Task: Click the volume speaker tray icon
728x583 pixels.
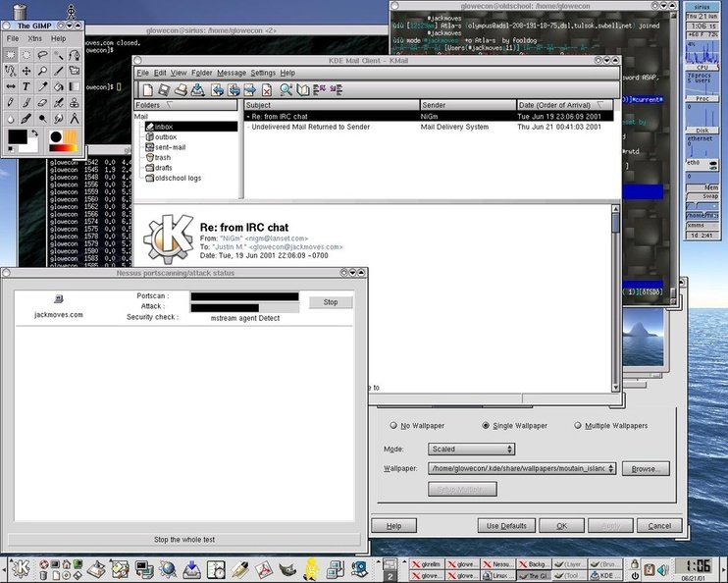Action: tap(663, 569)
